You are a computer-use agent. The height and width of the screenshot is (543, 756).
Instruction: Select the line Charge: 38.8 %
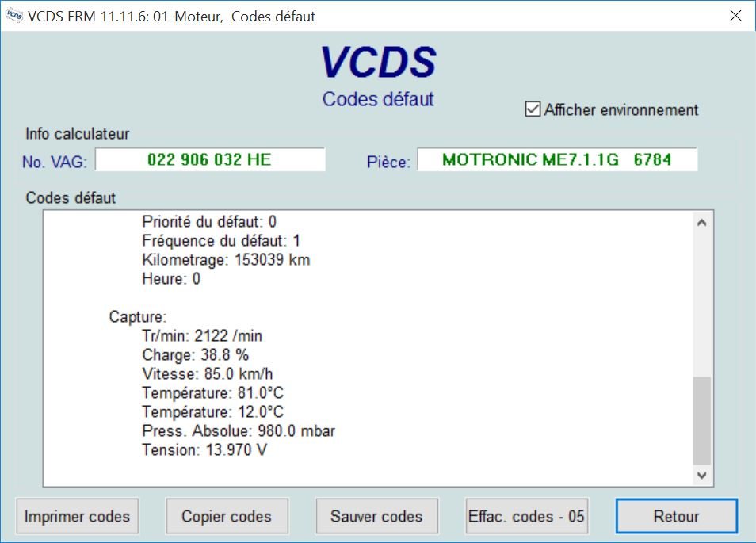point(195,355)
